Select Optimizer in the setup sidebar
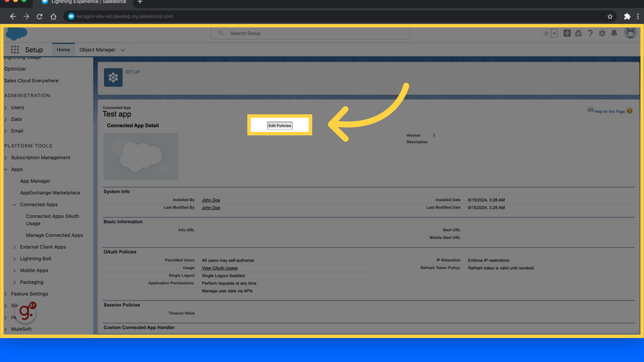Image resolution: width=644 pixels, height=362 pixels. coord(15,69)
